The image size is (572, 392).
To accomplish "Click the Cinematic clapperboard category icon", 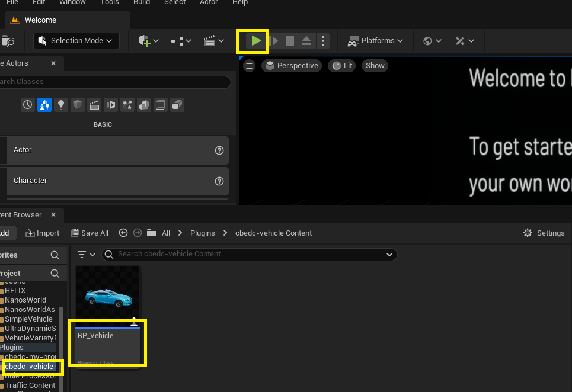I will [94, 105].
